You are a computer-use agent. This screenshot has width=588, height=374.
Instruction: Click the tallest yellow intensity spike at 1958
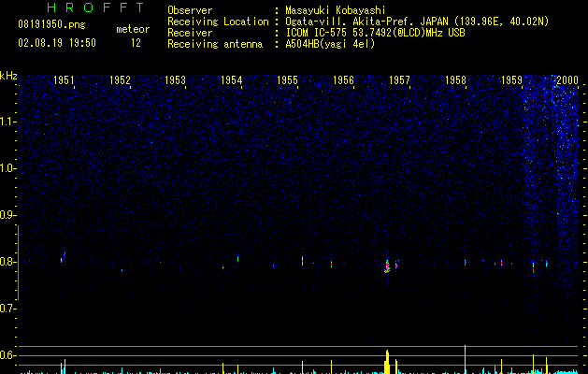click(465, 359)
